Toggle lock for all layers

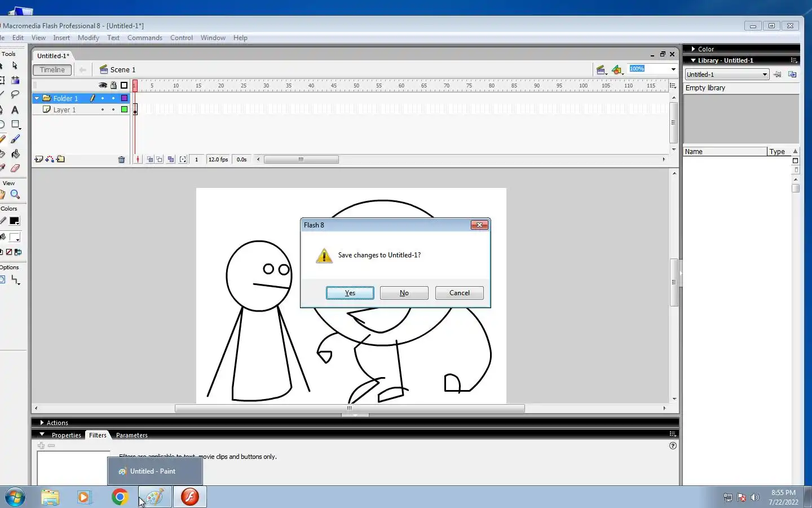113,85
